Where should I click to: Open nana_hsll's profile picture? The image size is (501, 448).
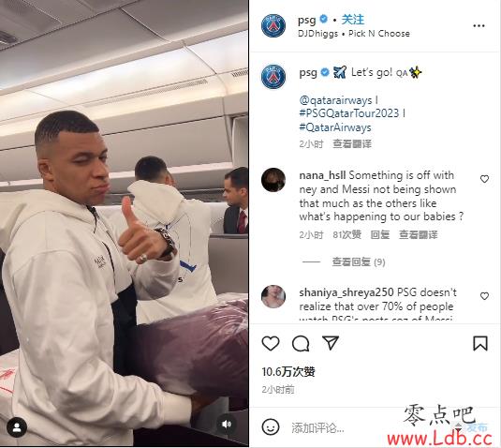coord(273,180)
